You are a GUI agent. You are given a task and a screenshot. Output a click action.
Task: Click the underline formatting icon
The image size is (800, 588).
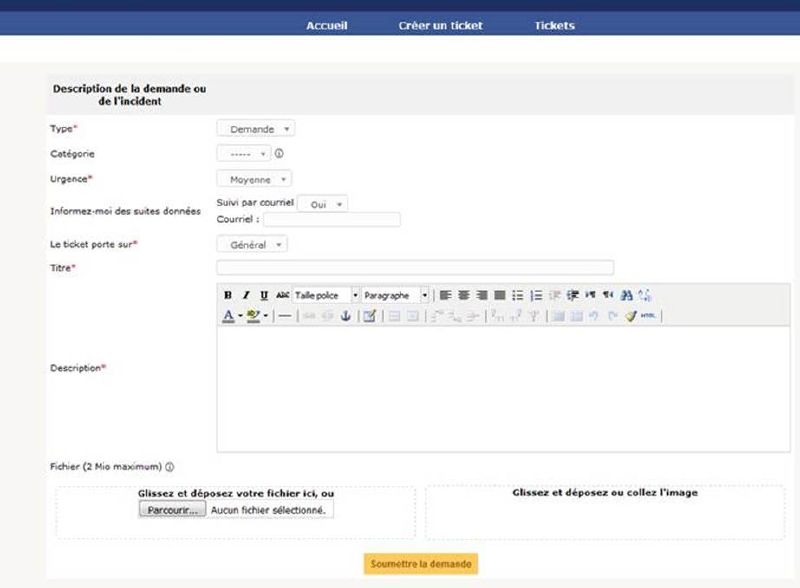pos(264,296)
